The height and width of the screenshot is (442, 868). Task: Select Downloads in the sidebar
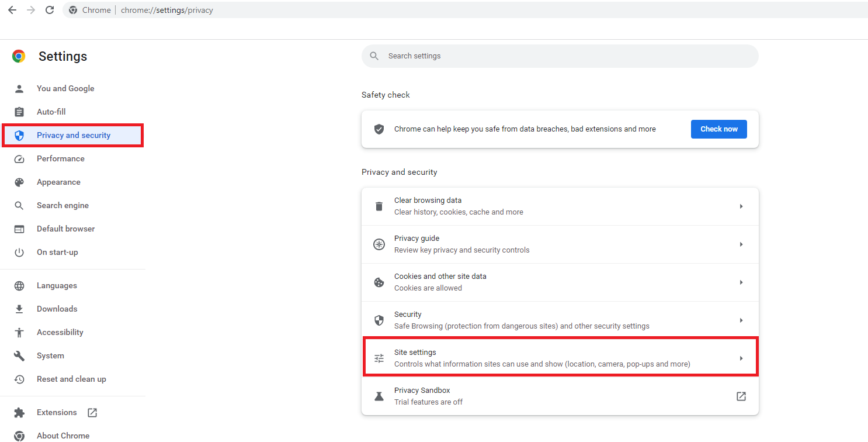[57, 309]
